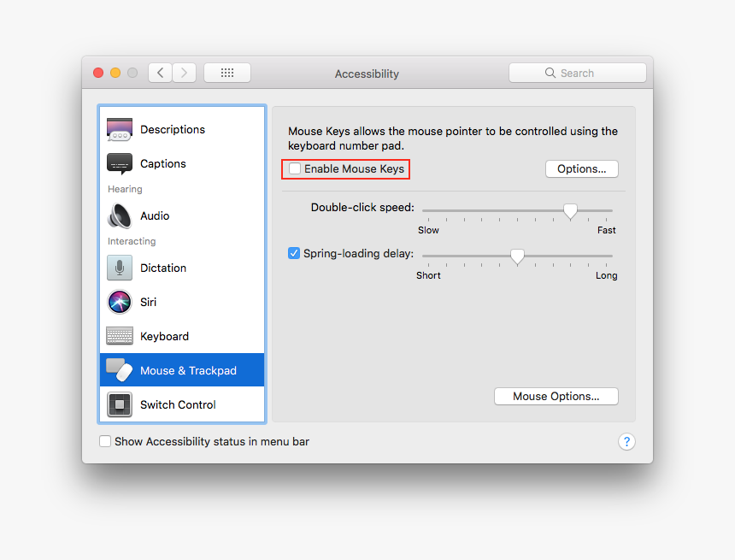735x560 pixels.
Task: Click the 'Short' slider label
Action: coord(428,275)
